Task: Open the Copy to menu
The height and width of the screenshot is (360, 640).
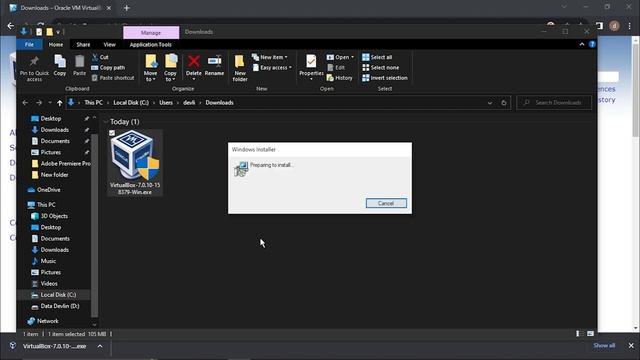Action: [171, 68]
